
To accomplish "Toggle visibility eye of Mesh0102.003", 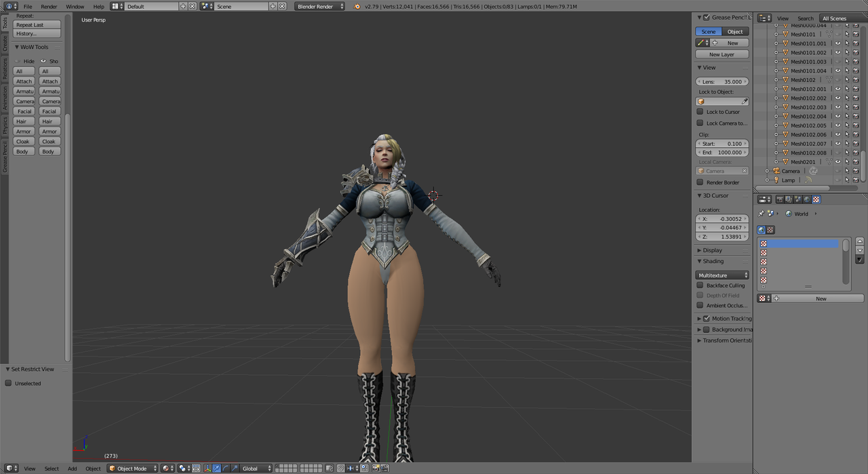I will click(x=838, y=107).
